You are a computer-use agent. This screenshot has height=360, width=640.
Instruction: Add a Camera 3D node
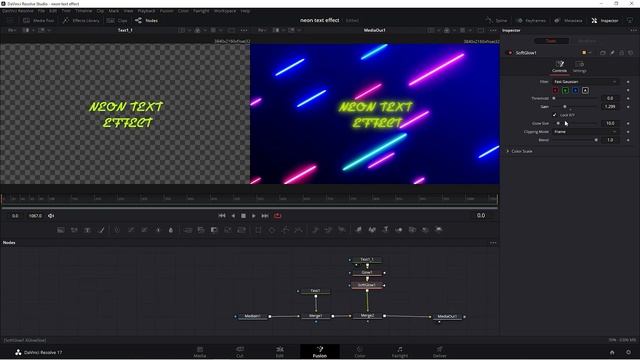coord(412,230)
